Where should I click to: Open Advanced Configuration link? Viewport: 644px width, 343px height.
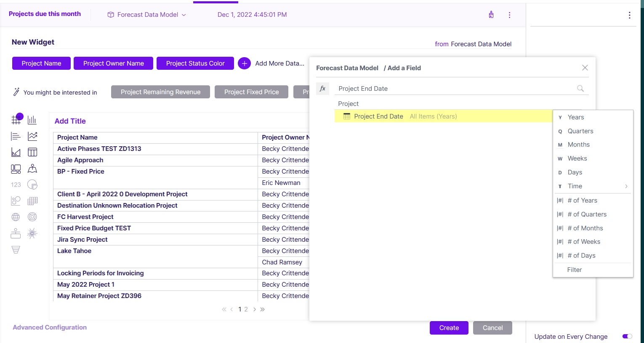tap(50, 327)
